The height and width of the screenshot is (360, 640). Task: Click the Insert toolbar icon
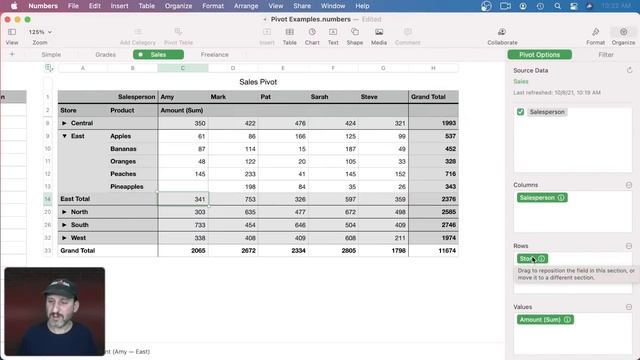[x=267, y=32]
